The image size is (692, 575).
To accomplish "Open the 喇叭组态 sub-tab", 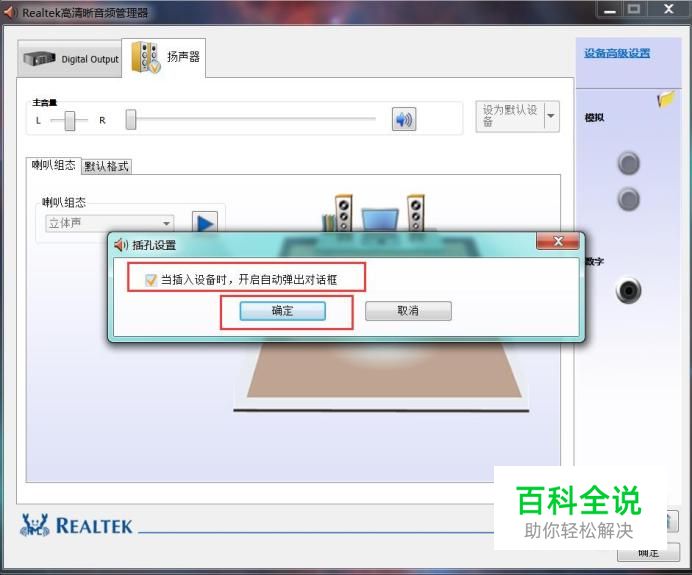I will point(53,165).
